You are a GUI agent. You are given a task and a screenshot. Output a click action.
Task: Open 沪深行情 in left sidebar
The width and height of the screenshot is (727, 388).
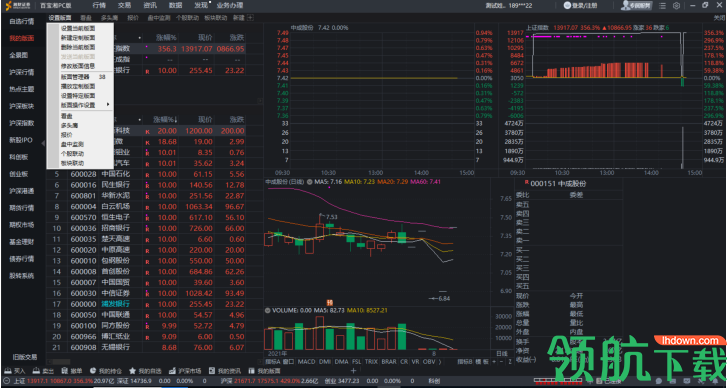(x=22, y=72)
